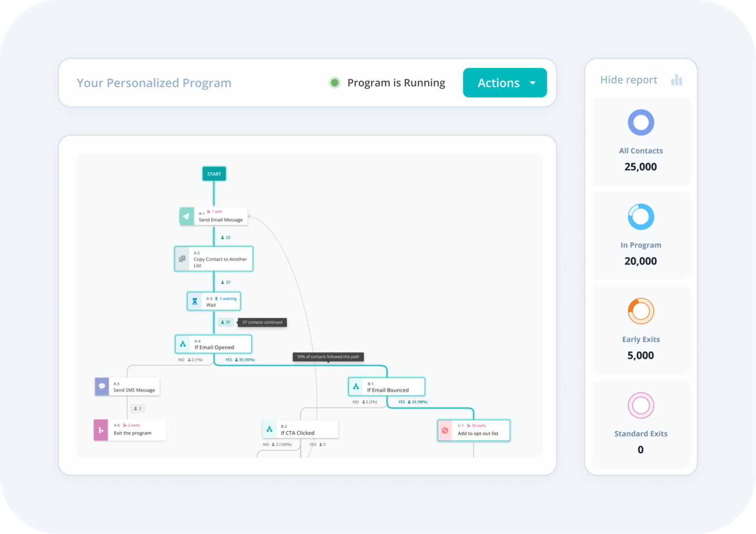
Task: Select the Send Email Message paper plane icon
Action: [x=186, y=216]
